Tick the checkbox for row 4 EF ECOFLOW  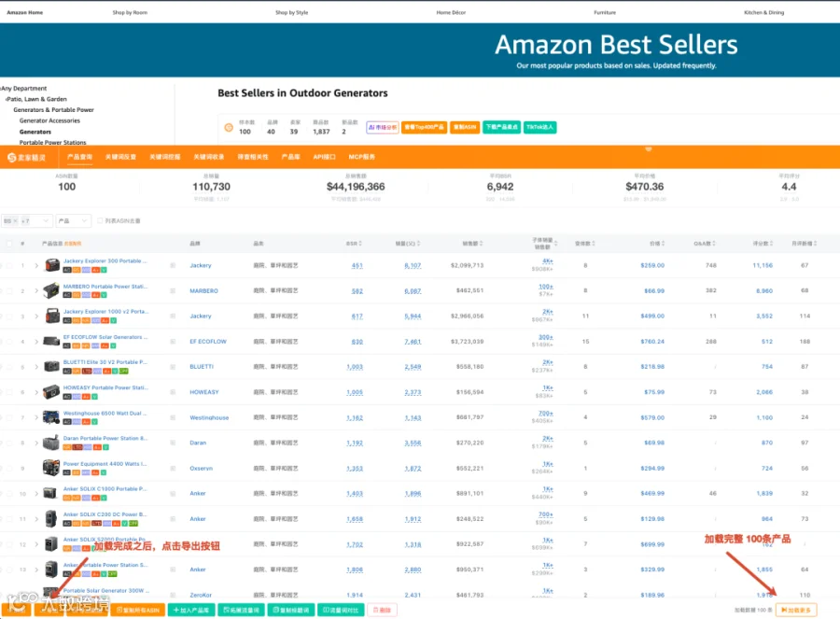[9, 342]
